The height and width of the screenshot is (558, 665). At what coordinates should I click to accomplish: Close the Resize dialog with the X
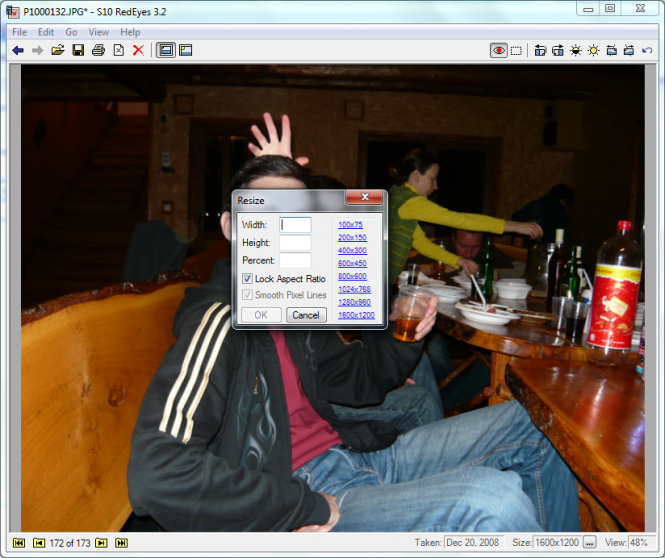(x=365, y=197)
